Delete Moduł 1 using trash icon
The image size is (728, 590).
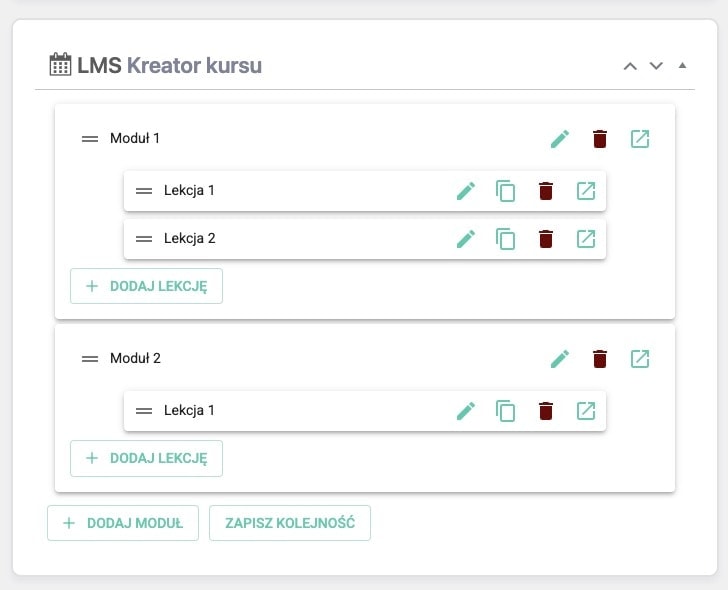[x=600, y=139]
